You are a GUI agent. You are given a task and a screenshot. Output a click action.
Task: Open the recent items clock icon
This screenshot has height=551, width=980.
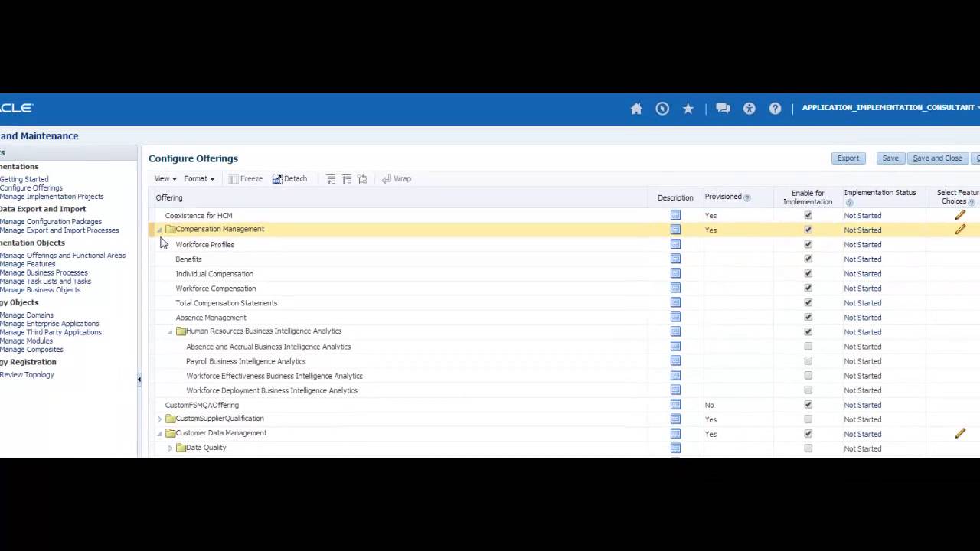[662, 109]
